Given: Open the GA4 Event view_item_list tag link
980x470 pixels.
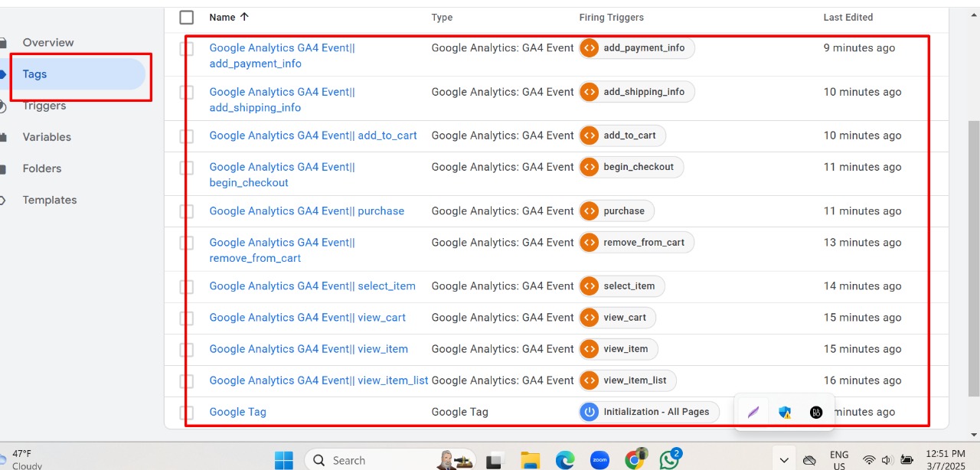Looking at the screenshot, I should click(319, 380).
